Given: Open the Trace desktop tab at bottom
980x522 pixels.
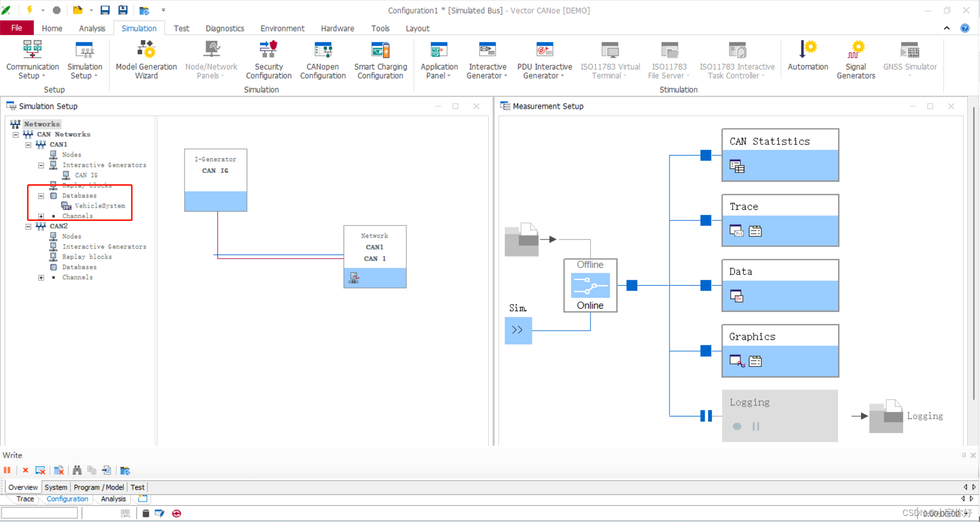Looking at the screenshot, I should [25, 499].
